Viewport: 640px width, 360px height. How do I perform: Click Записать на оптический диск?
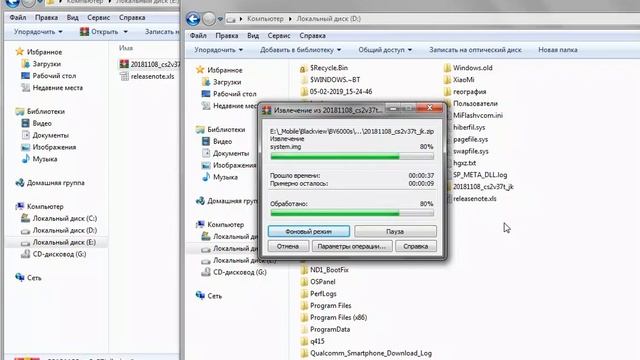tap(475, 50)
